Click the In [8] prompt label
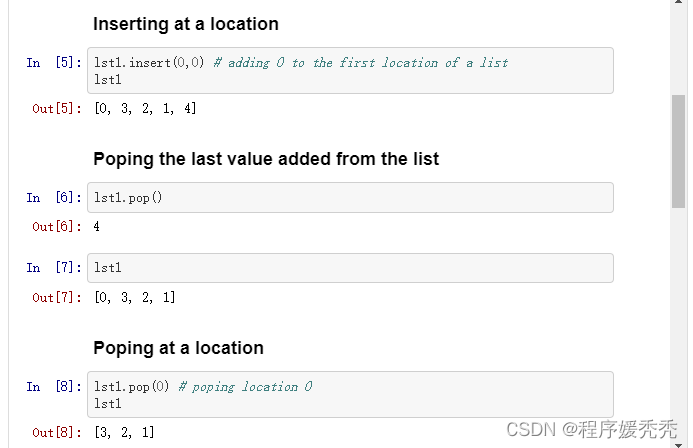This screenshot has height=448, width=693. click(54, 387)
